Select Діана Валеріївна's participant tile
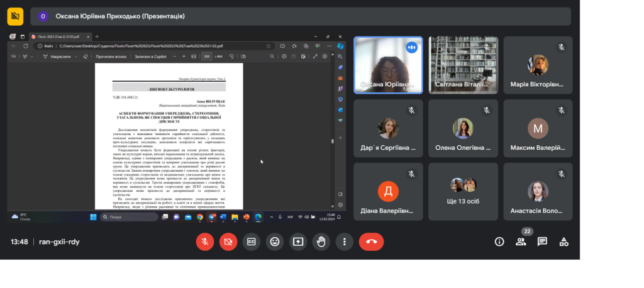Screen dimensions: 644x288 pos(388,191)
